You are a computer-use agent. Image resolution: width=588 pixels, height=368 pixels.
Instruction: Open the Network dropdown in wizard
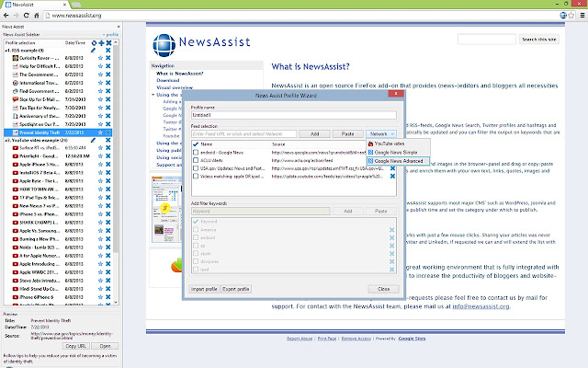coord(381,134)
